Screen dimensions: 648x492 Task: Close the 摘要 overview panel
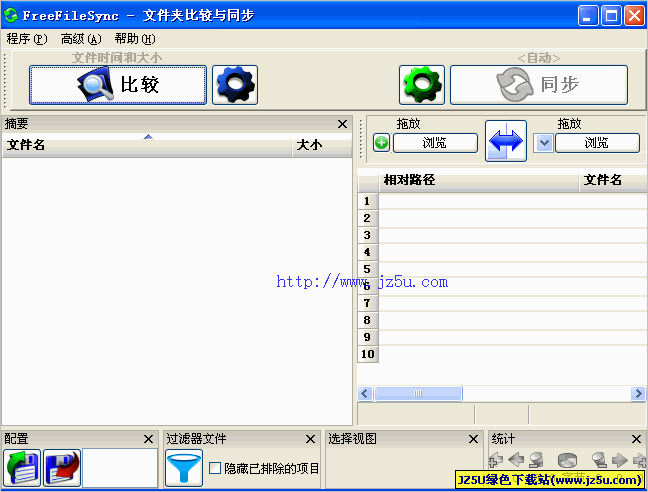click(342, 124)
